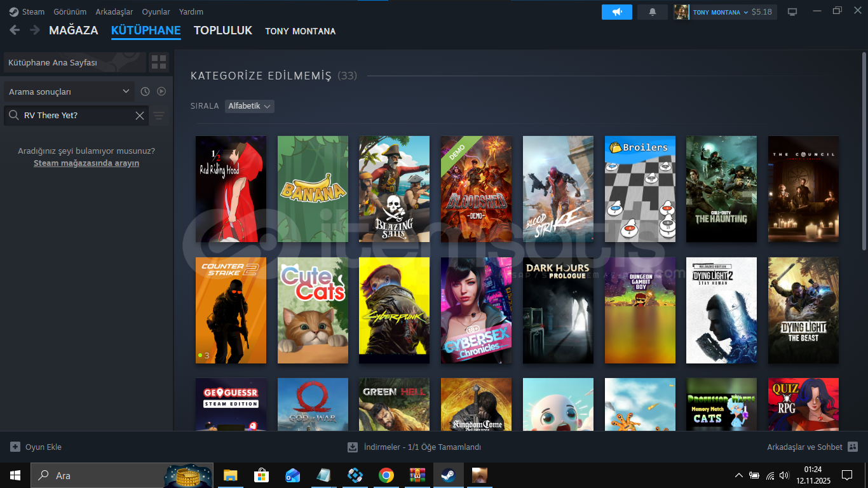Image resolution: width=868 pixels, height=488 pixels.
Task: Open the Görünüm menu
Action: pos(70,12)
